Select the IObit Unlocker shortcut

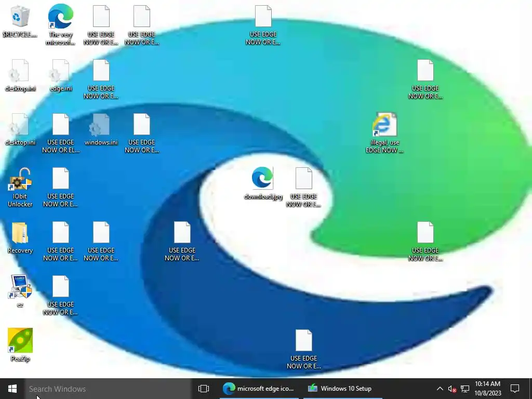(x=20, y=187)
